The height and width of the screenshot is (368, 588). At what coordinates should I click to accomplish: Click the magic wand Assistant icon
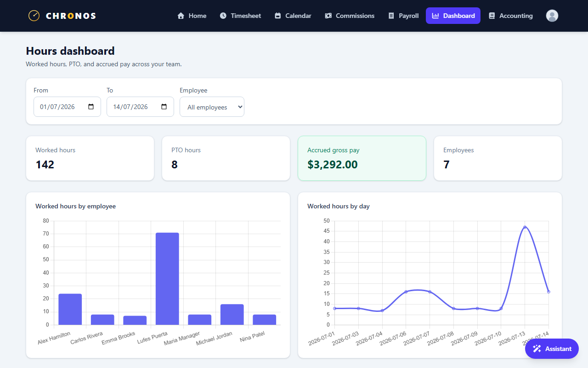pyautogui.click(x=537, y=349)
